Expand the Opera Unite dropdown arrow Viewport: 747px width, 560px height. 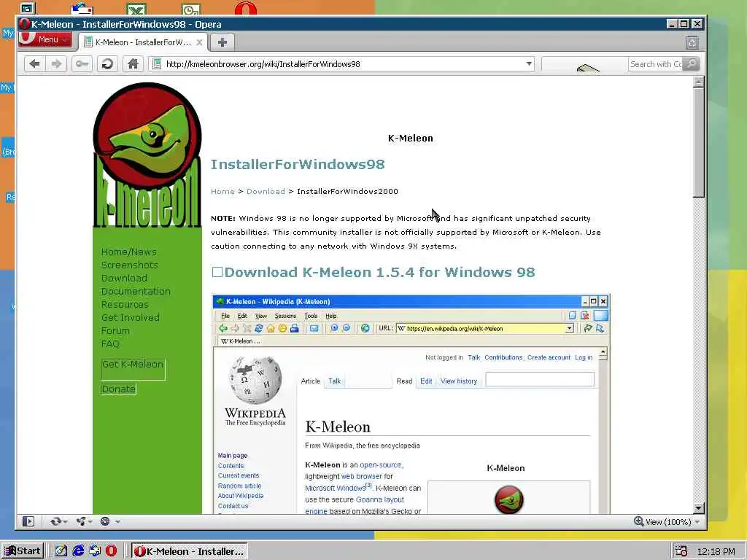click(90, 522)
